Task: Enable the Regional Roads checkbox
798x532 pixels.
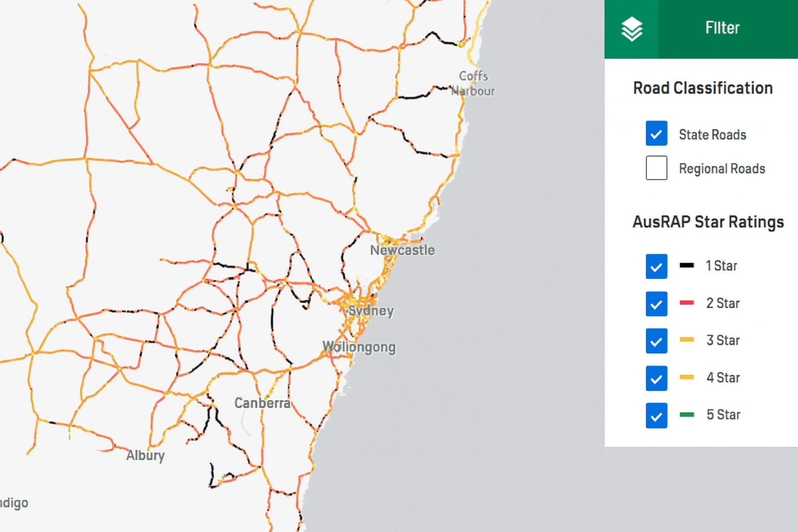Action: [x=656, y=168]
